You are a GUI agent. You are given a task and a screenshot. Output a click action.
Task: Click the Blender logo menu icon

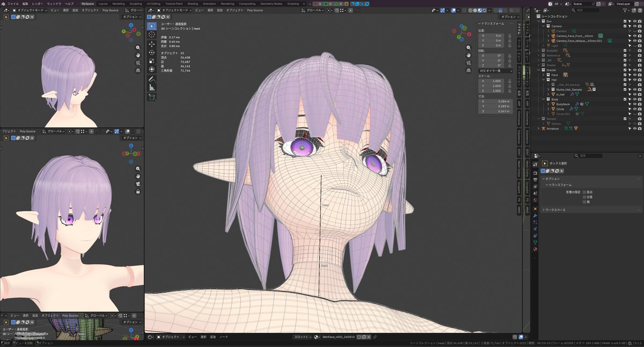[3, 3]
